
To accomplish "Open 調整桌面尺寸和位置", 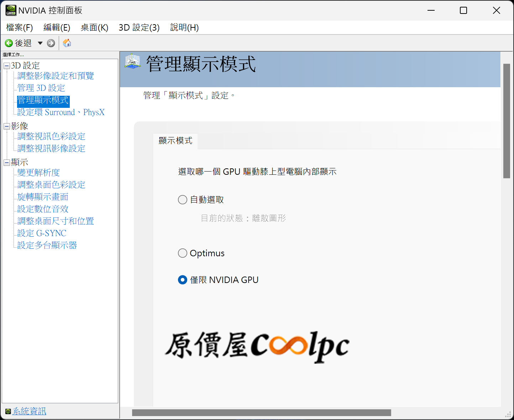I will [x=56, y=221].
